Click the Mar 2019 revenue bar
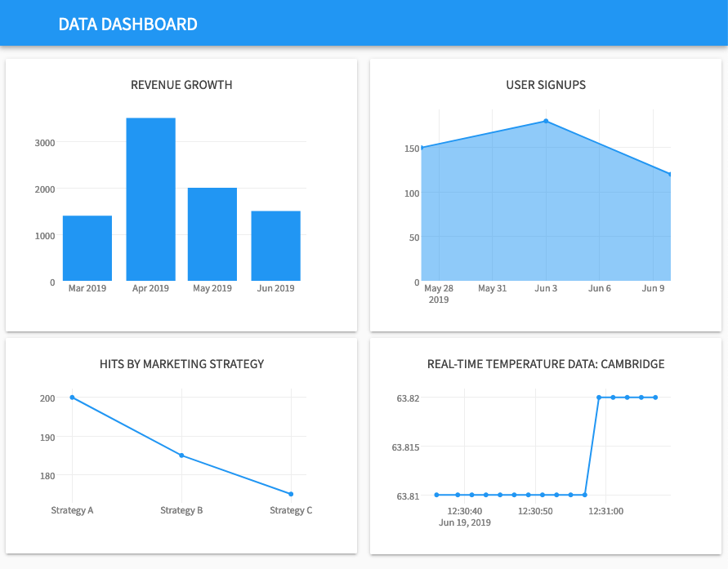 tap(87, 245)
